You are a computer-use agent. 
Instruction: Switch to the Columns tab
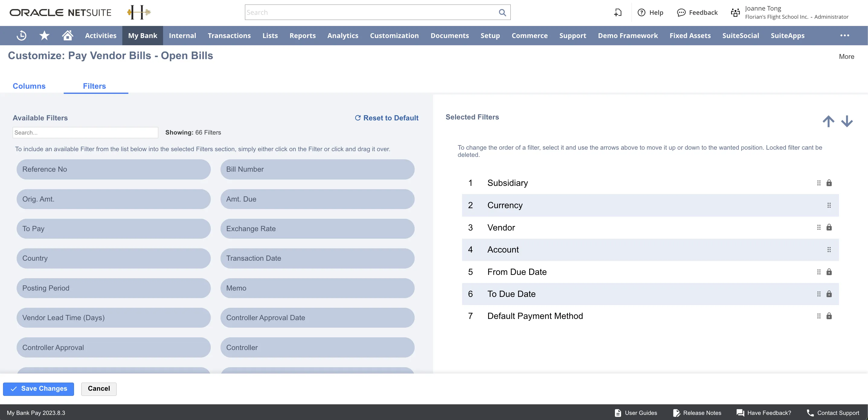pos(29,86)
